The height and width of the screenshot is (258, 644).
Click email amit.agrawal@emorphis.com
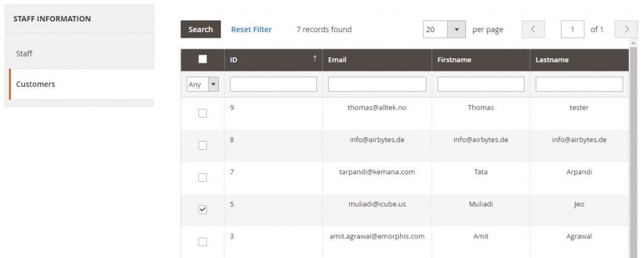click(377, 236)
